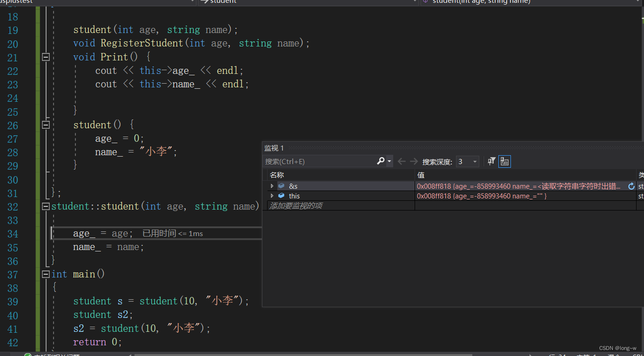Collapse the Print() function fold box
The height and width of the screenshot is (356, 644).
click(46, 57)
